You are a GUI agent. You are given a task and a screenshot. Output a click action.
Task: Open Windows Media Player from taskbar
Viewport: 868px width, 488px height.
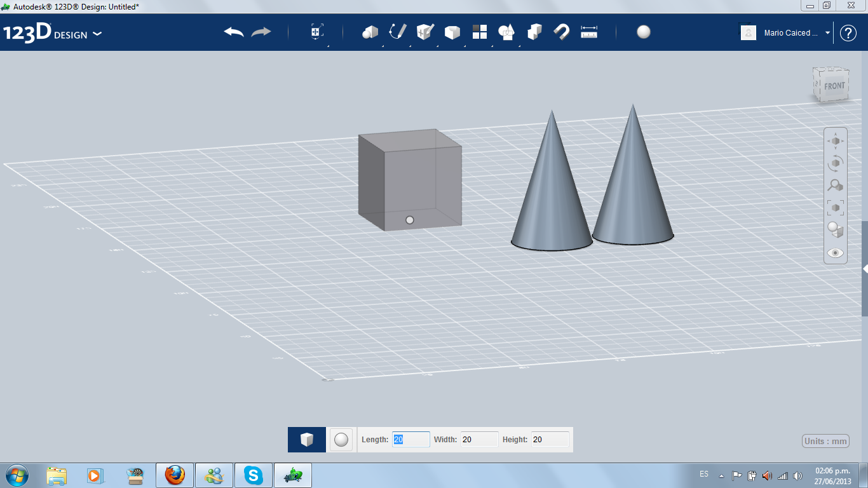tap(95, 475)
